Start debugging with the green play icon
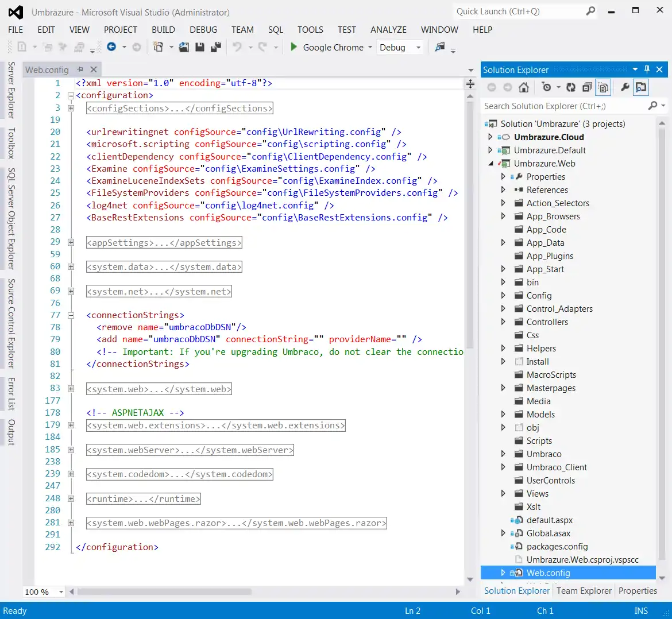This screenshot has width=672, height=619. tap(293, 47)
